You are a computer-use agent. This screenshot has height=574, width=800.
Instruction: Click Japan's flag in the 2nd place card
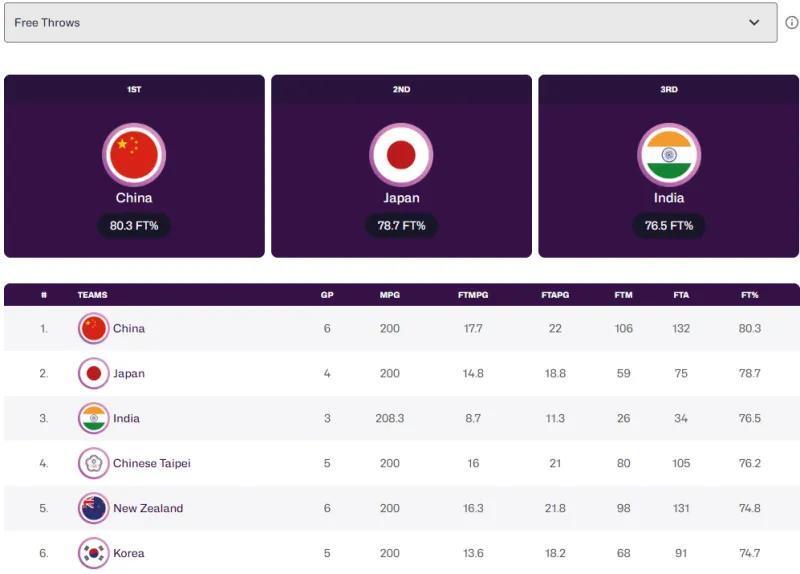pos(401,154)
